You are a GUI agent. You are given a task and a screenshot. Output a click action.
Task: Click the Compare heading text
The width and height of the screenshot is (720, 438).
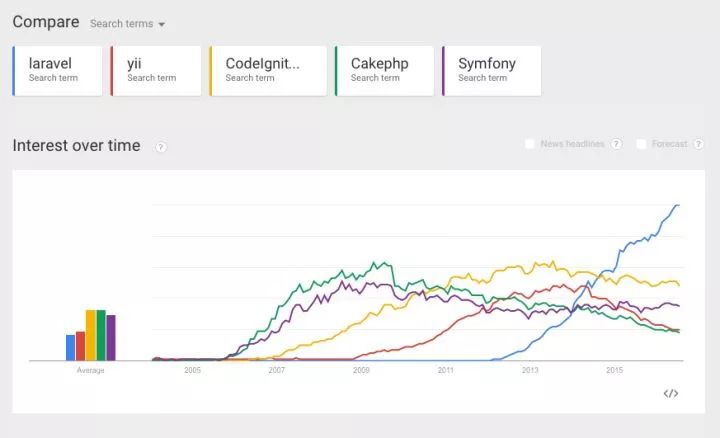coord(45,22)
